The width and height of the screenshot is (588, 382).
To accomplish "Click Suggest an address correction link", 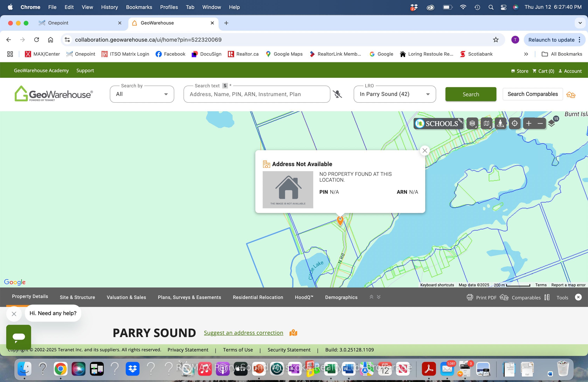I will (x=243, y=333).
